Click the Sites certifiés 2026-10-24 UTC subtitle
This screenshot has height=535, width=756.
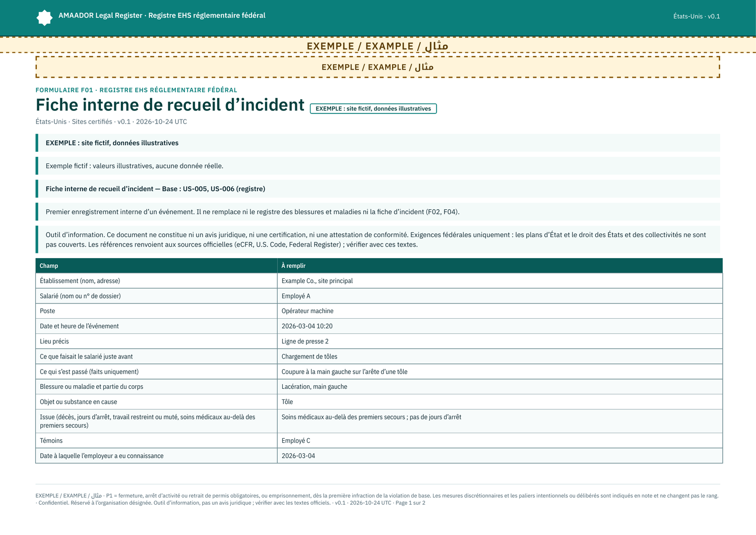(111, 122)
